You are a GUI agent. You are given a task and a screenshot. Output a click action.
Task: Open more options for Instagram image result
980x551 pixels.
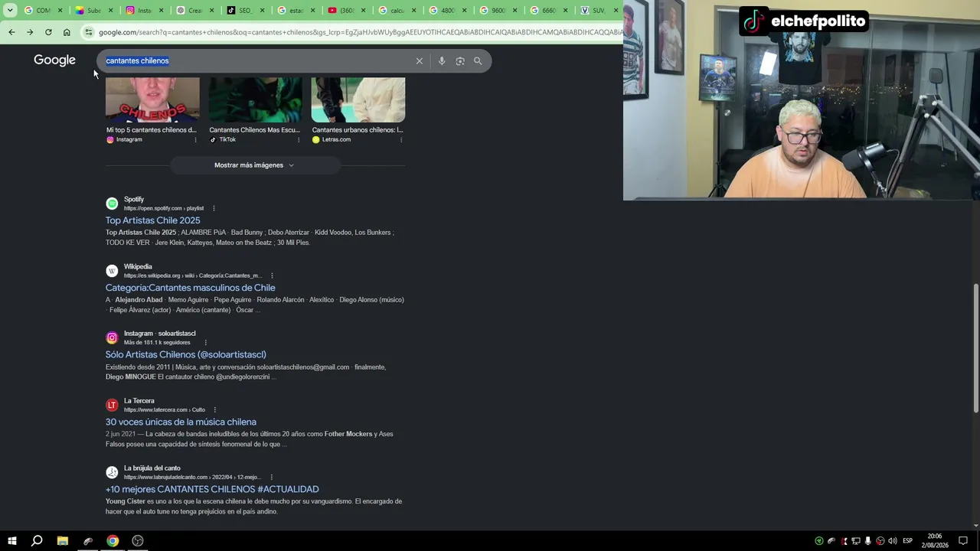coord(195,140)
